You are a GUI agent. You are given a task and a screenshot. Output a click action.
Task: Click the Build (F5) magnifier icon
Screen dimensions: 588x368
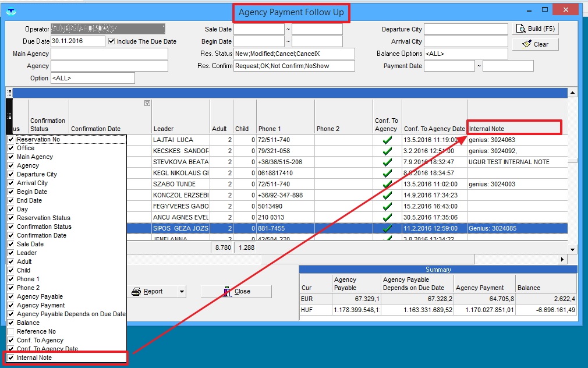(520, 29)
